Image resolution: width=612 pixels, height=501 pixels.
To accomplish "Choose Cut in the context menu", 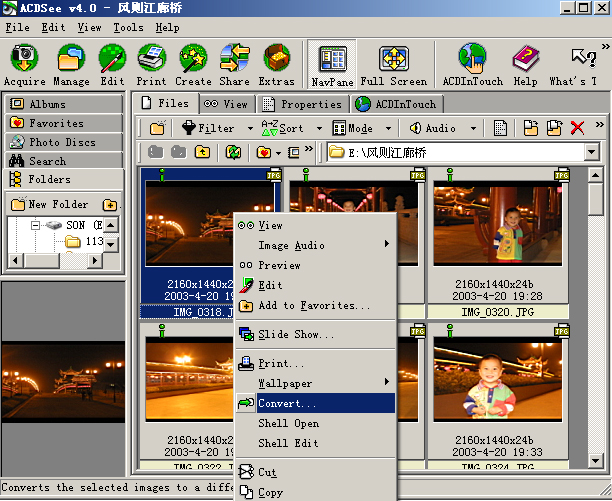I will [315, 472].
